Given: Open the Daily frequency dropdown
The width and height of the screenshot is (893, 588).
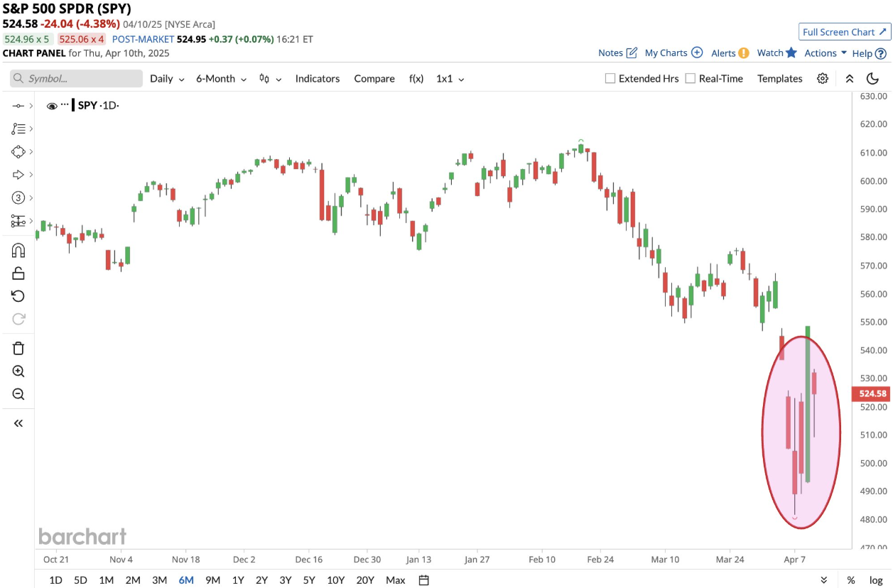Looking at the screenshot, I should [167, 79].
